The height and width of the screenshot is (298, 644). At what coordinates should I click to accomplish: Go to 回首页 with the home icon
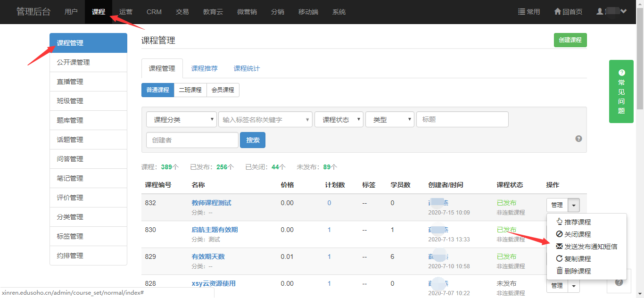click(x=558, y=12)
